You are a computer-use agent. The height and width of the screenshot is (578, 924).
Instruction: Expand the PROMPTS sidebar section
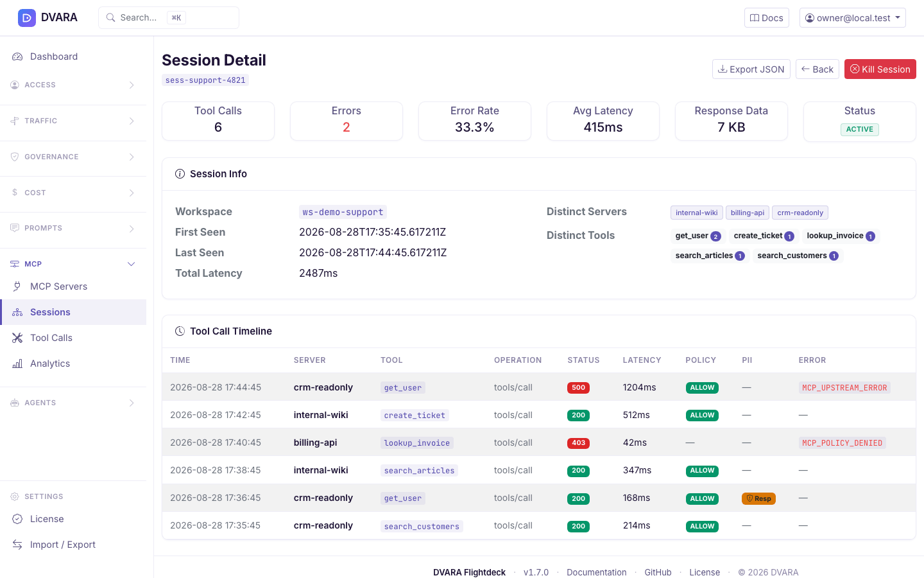point(73,228)
